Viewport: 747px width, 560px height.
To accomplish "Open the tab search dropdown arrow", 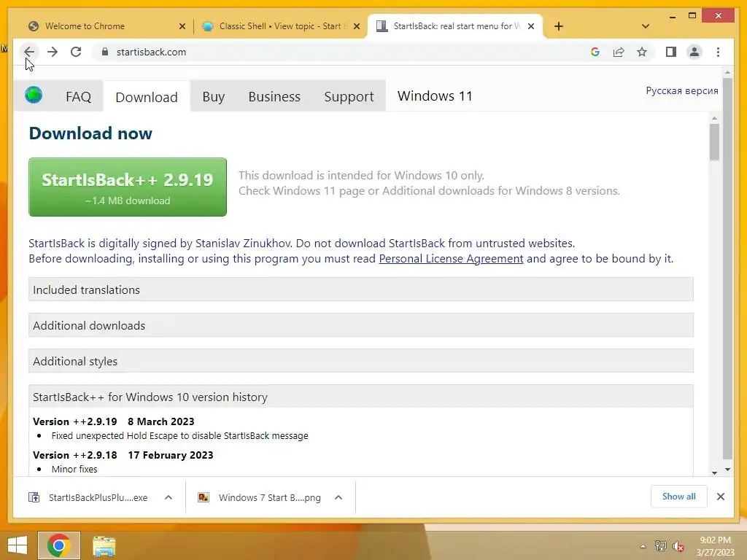I will coord(645,26).
